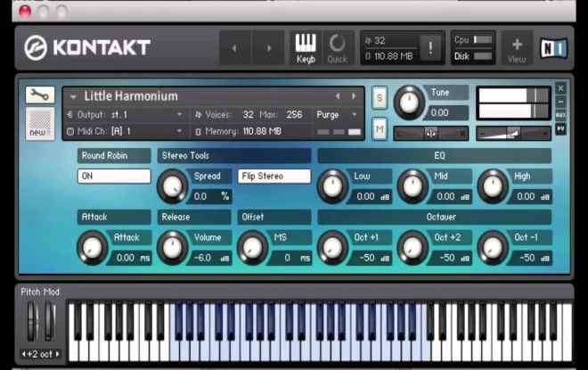The image size is (588, 370).
Task: Show AUX send controls
Action: 560,115
